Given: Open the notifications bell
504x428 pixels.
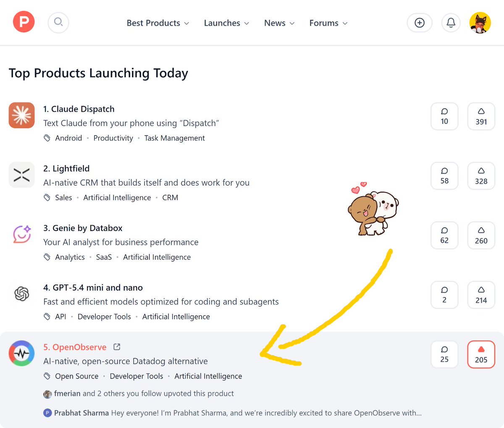Looking at the screenshot, I should (451, 23).
